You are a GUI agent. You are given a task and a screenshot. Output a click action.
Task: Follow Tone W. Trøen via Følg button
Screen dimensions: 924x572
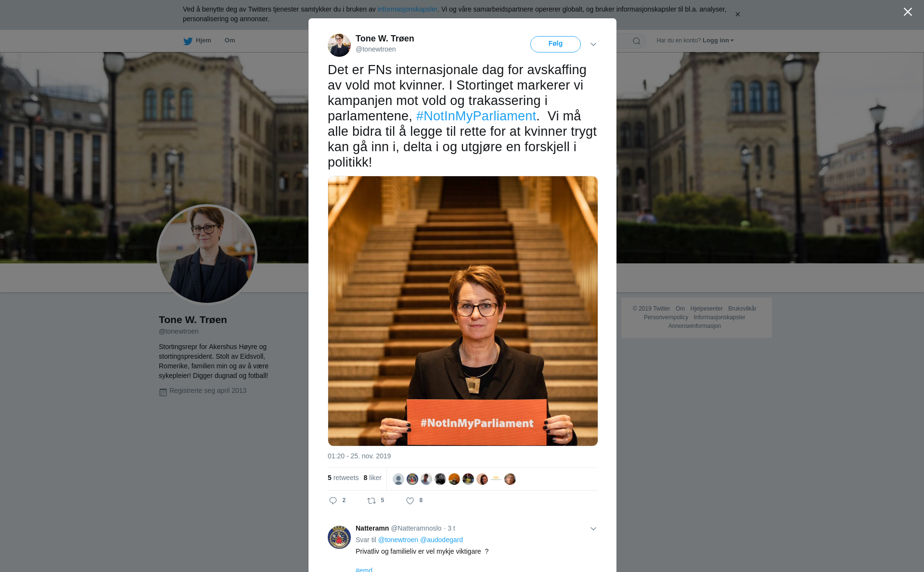pos(555,44)
